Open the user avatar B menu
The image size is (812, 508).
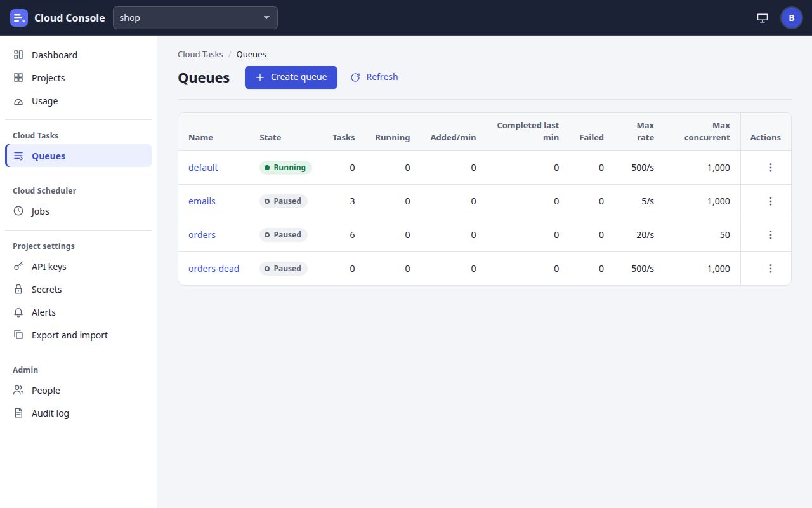(792, 18)
